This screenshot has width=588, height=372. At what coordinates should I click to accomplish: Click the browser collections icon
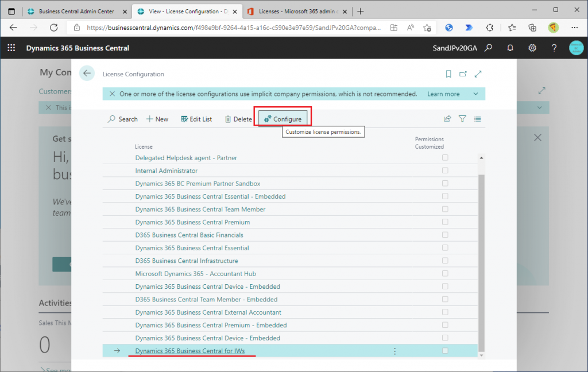[532, 28]
